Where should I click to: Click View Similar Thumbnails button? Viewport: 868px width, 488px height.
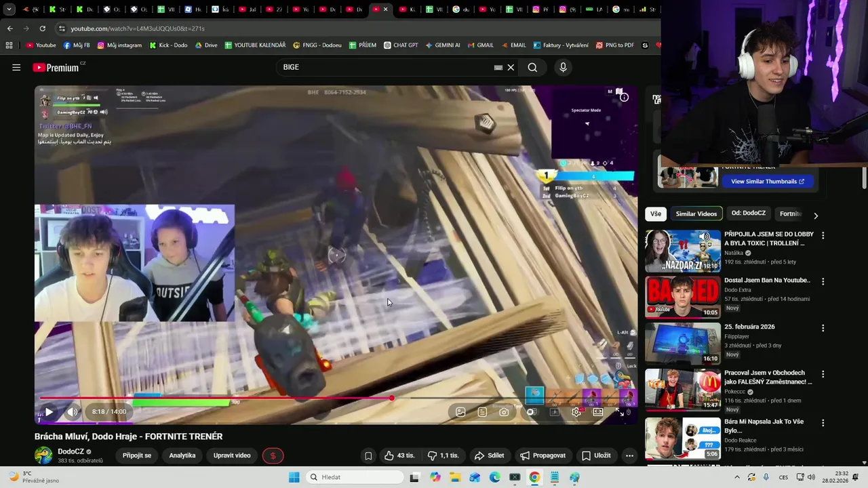click(767, 182)
